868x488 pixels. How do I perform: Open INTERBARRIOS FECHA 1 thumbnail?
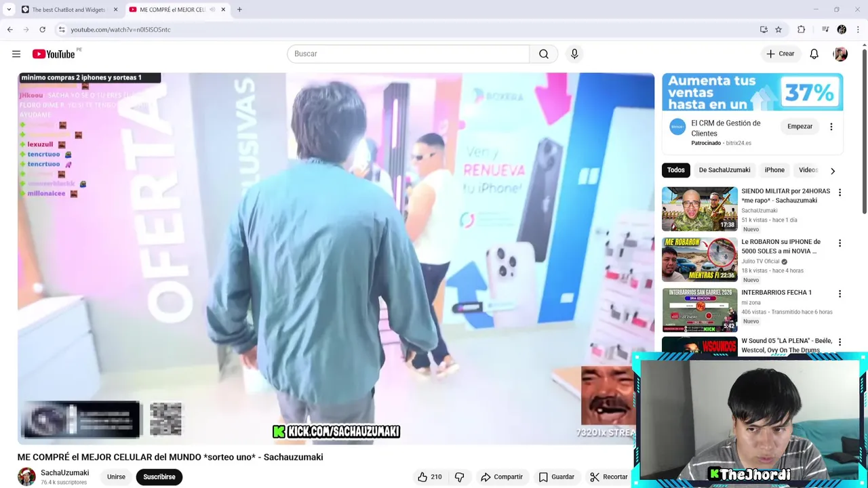tap(700, 310)
